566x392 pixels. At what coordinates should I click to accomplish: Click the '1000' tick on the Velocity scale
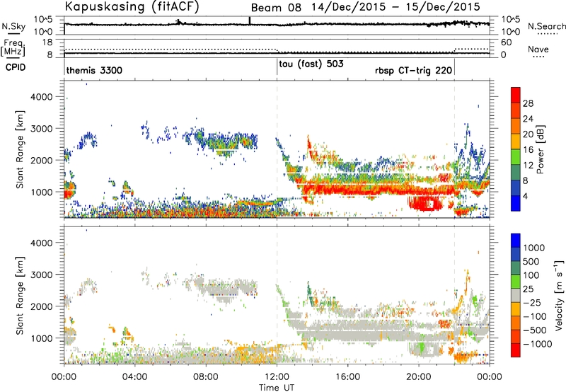(x=533, y=248)
